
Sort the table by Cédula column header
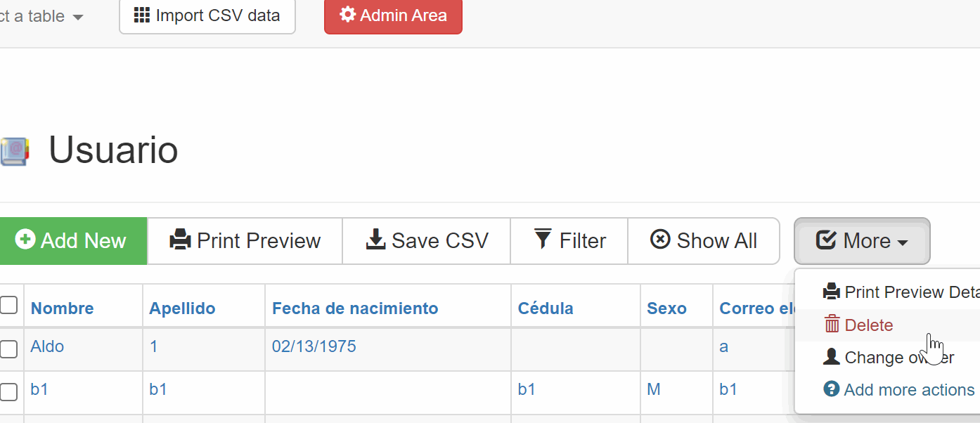(546, 308)
